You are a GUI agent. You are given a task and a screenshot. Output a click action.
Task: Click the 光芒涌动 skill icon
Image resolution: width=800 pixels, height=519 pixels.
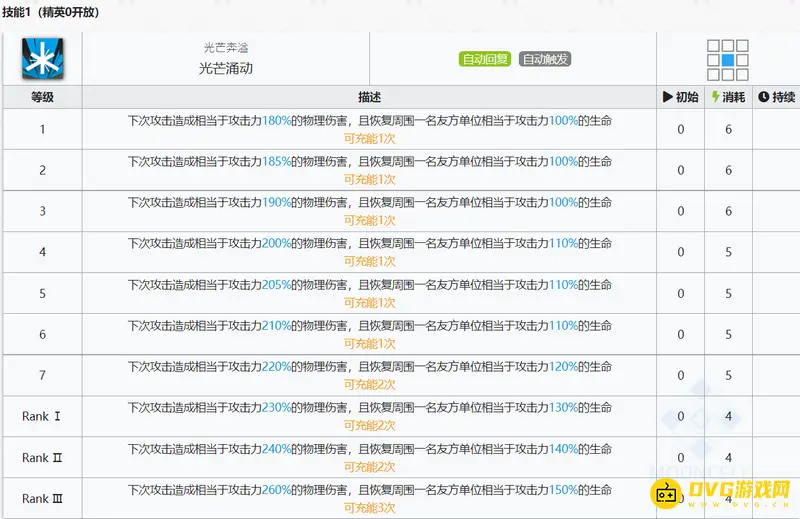coord(42,59)
